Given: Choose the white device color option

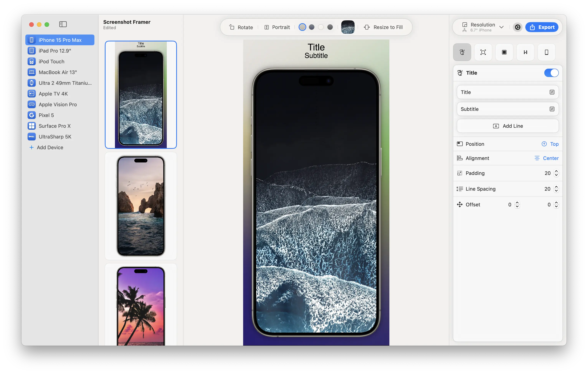Looking at the screenshot, I should (321, 27).
